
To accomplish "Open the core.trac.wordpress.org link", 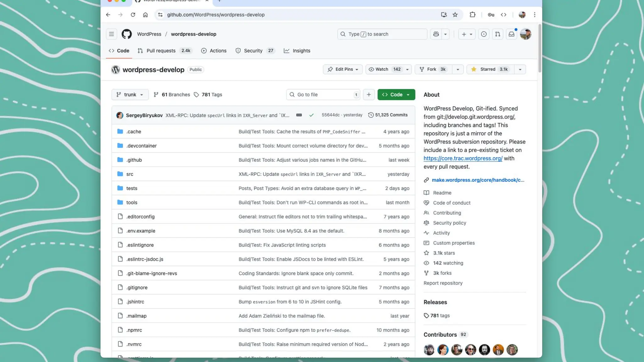I will (x=463, y=158).
